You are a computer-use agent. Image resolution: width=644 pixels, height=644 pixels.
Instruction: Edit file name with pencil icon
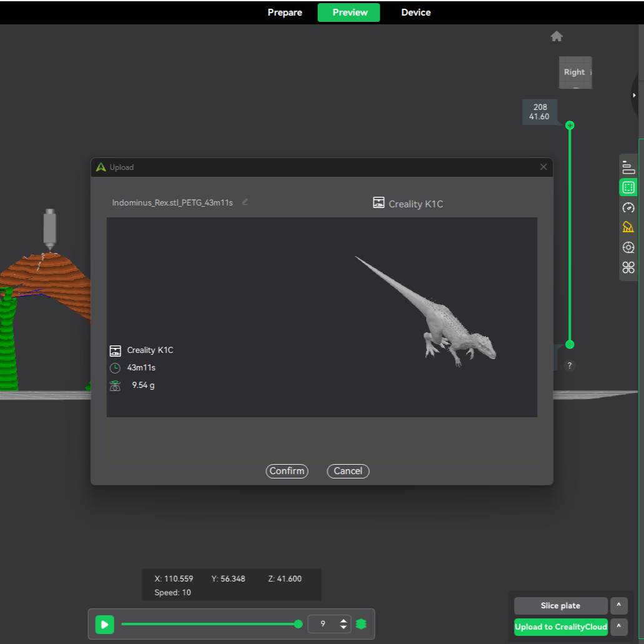click(x=245, y=202)
